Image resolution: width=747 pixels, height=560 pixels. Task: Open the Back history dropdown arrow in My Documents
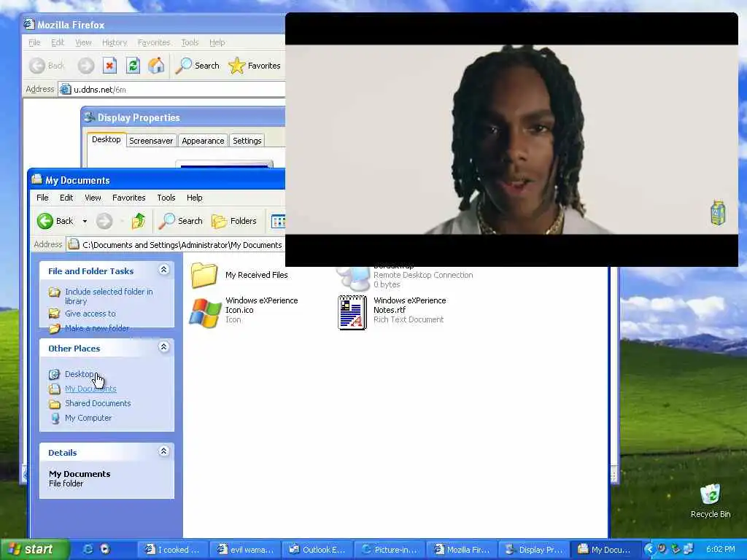[x=85, y=222]
